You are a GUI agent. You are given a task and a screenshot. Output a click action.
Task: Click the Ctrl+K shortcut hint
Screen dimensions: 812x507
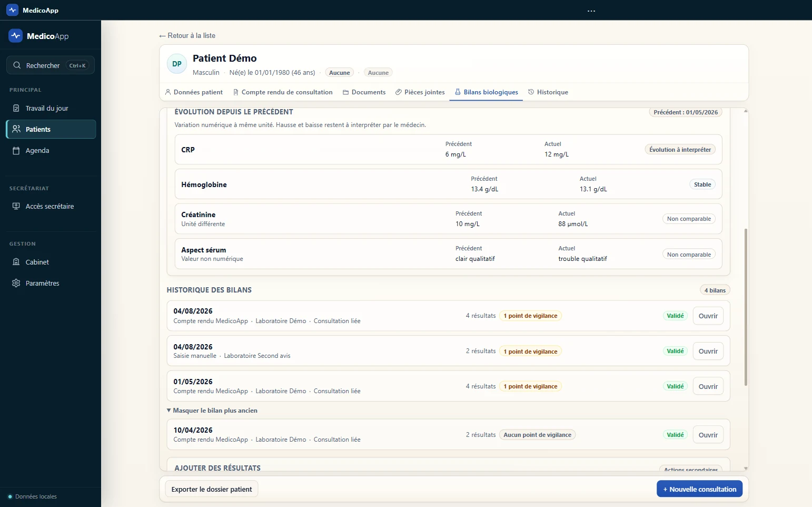[77, 65]
